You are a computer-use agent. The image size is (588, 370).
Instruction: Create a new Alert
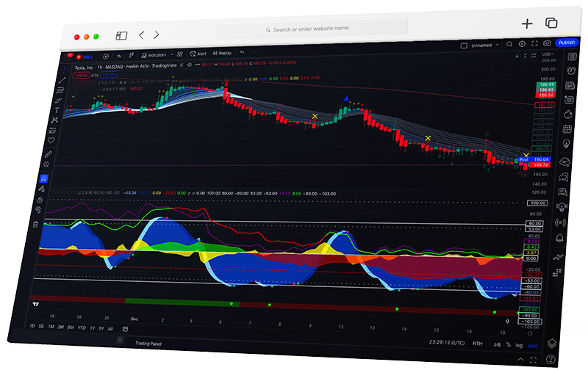tap(198, 54)
